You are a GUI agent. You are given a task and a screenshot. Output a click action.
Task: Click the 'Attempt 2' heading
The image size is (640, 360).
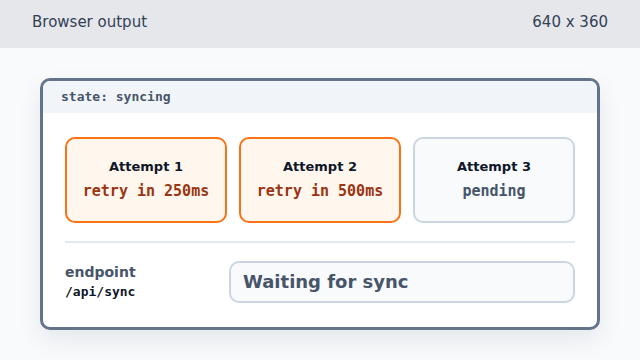320,167
